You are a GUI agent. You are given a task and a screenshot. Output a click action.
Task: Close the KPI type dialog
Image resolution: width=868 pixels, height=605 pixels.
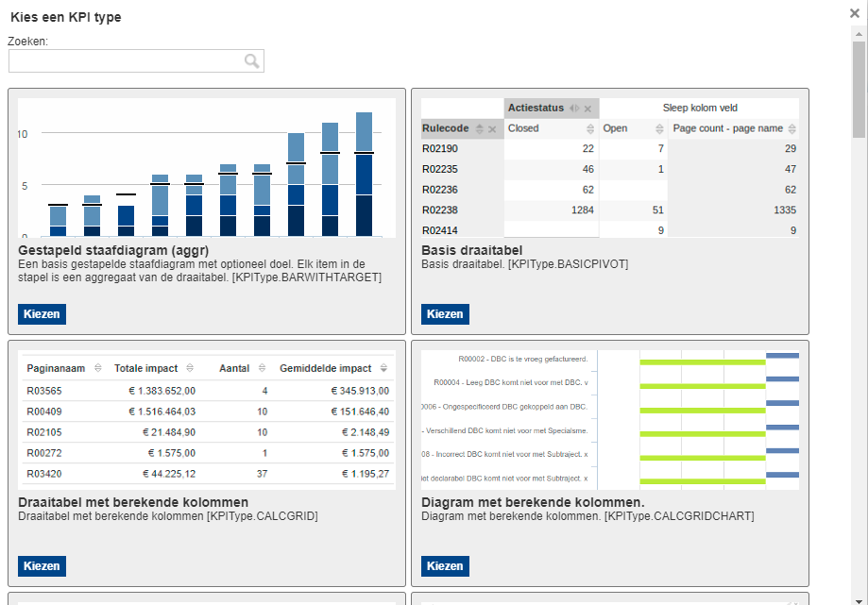(855, 14)
